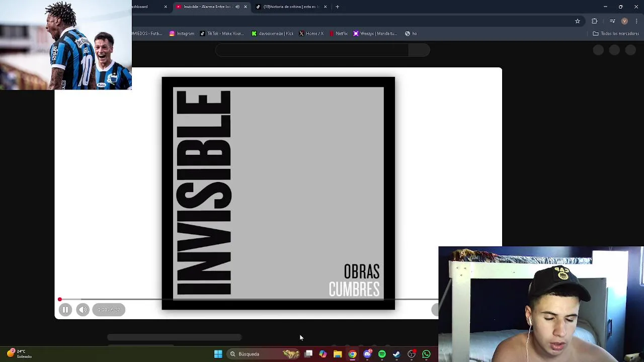Viewport: 644px width, 362px height.
Task: Open the media controls icon in Chrome toolbar
Action: [x=612, y=21]
